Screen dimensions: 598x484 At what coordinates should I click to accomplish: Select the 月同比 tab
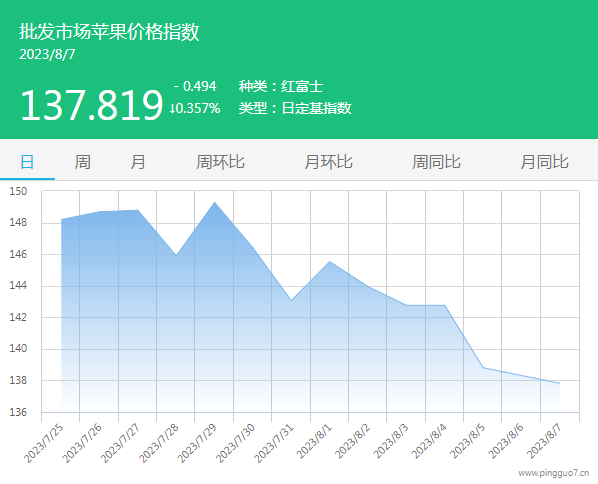tap(545, 162)
